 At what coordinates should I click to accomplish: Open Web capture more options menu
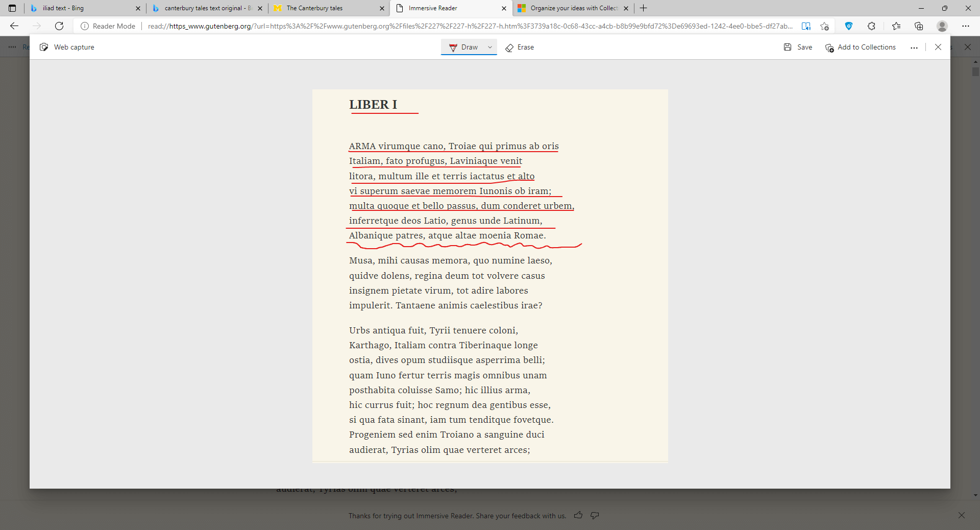pyautogui.click(x=914, y=47)
